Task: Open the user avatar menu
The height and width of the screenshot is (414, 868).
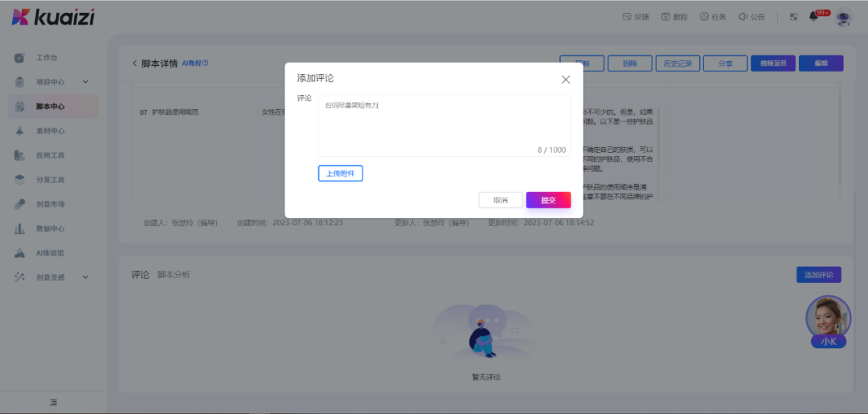Action: [x=844, y=17]
